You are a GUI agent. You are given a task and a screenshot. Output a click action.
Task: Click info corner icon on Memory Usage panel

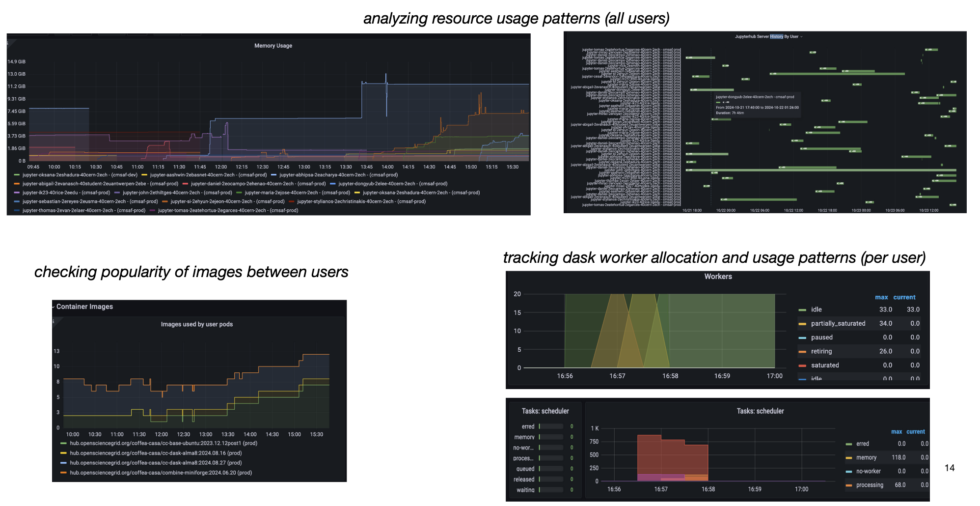pos(8,43)
